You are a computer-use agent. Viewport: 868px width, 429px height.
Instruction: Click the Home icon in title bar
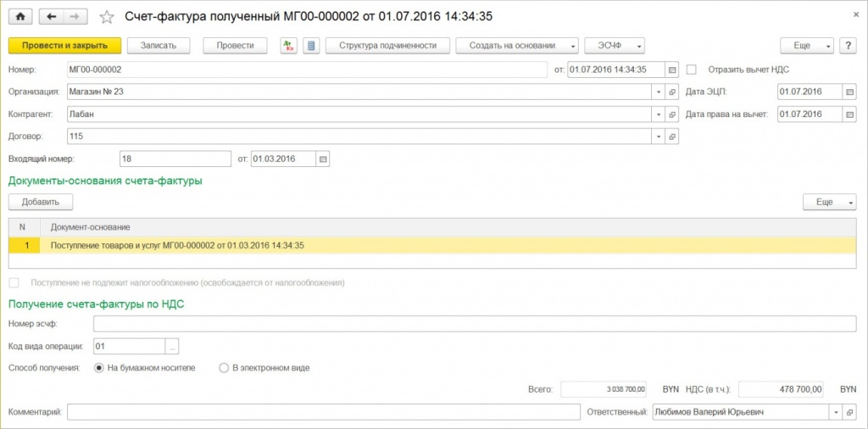[20, 17]
